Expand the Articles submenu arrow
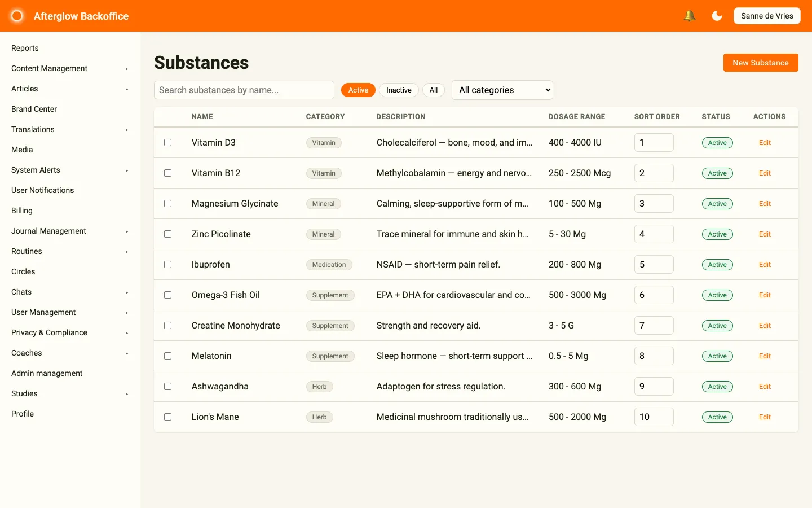Viewport: 812px width, 508px height. [127, 89]
